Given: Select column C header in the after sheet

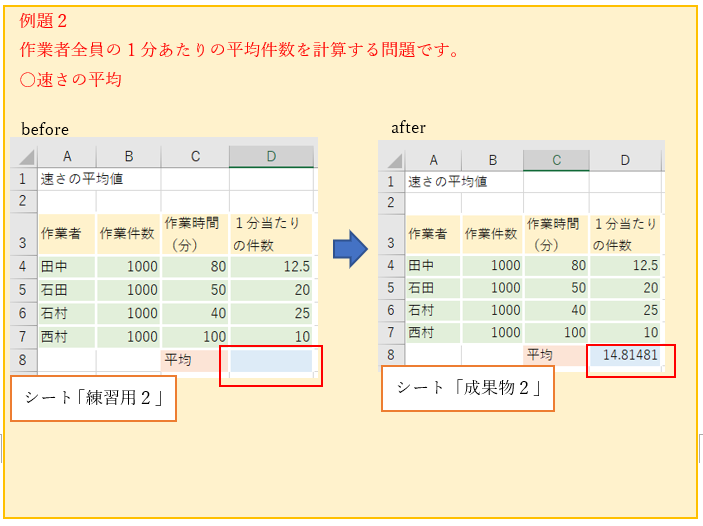Looking at the screenshot, I should tap(555, 160).
